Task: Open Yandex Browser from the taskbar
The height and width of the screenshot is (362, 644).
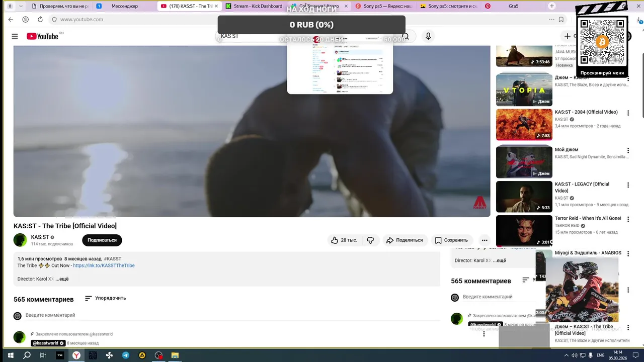Action: click(x=76, y=355)
